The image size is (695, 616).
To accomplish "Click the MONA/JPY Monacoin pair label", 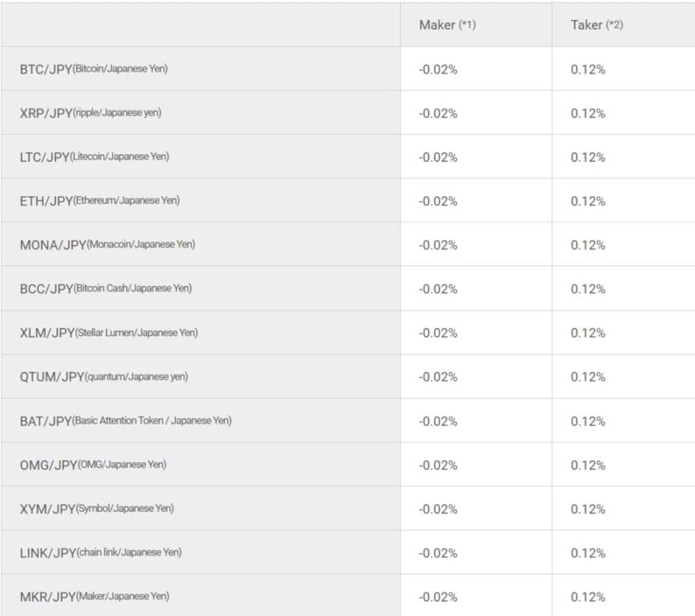I will [x=107, y=245].
